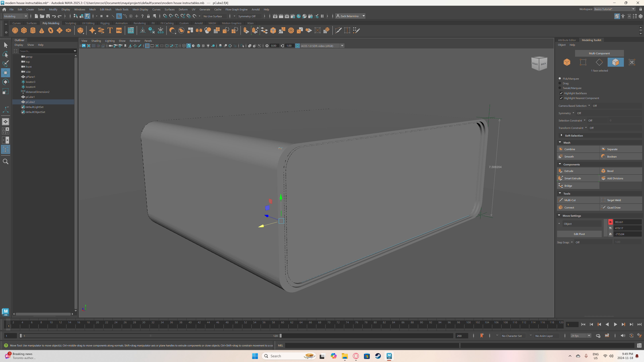Uncheck Highlight Nearest Component checkbox
Image resolution: width=644 pixels, height=362 pixels.
561,98
